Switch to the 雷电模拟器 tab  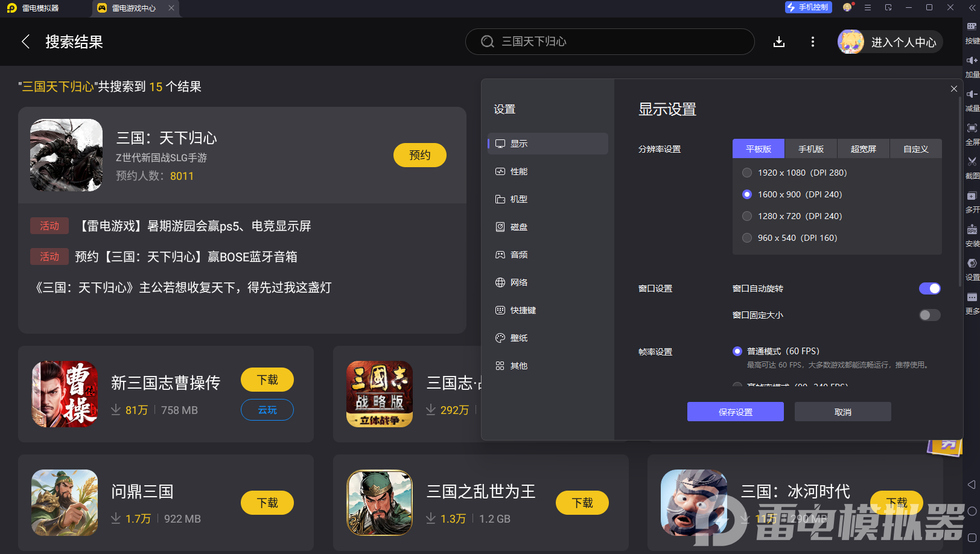click(x=41, y=8)
